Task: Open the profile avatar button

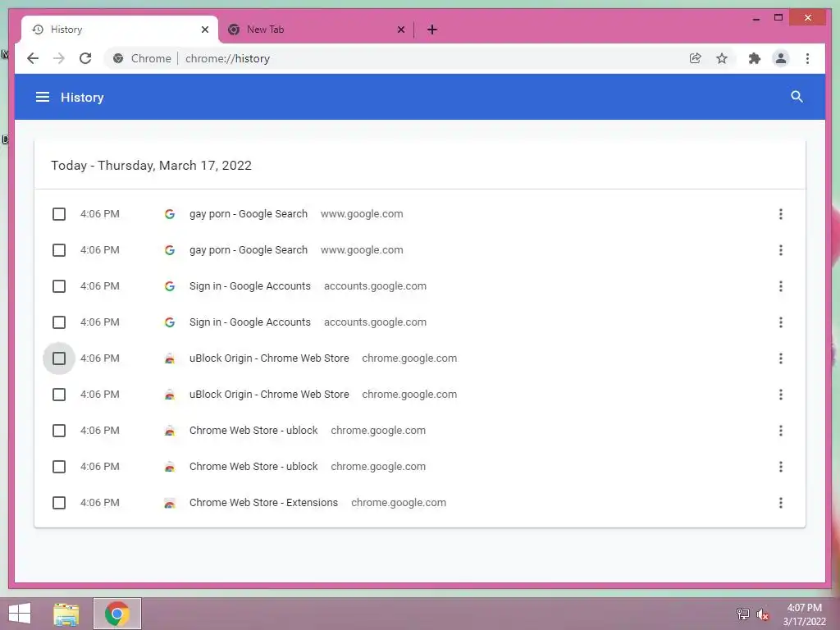Action: coord(781,58)
